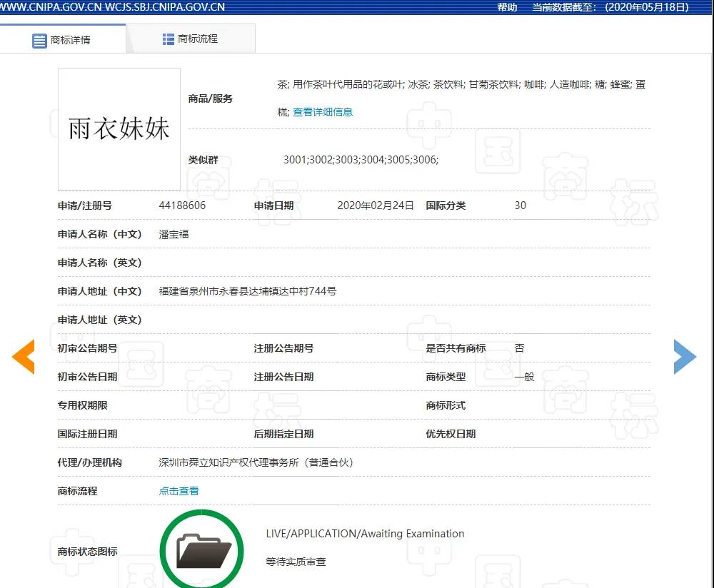714x588 pixels.
Task: Click the 专用权期限 label
Action: tap(82, 405)
